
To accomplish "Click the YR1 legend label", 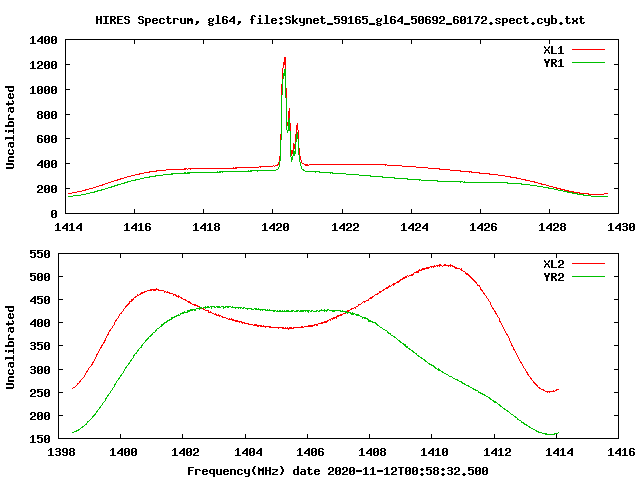I will (x=553, y=63).
